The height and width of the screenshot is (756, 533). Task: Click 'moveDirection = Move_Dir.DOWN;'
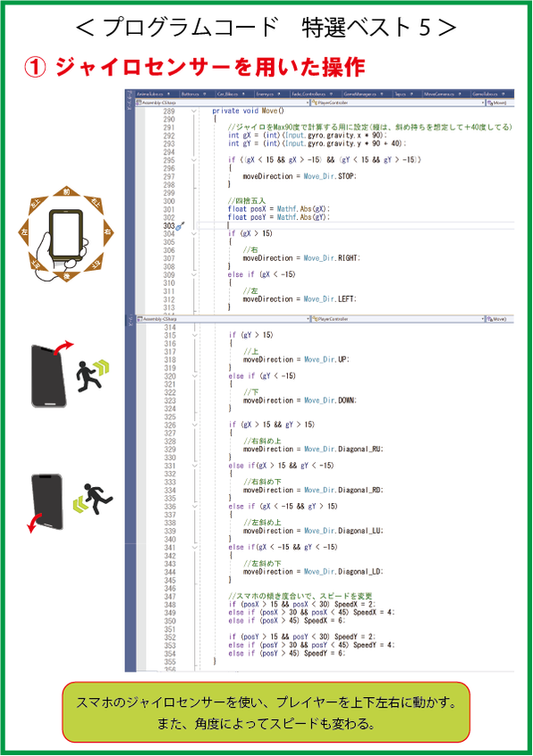pos(300,400)
